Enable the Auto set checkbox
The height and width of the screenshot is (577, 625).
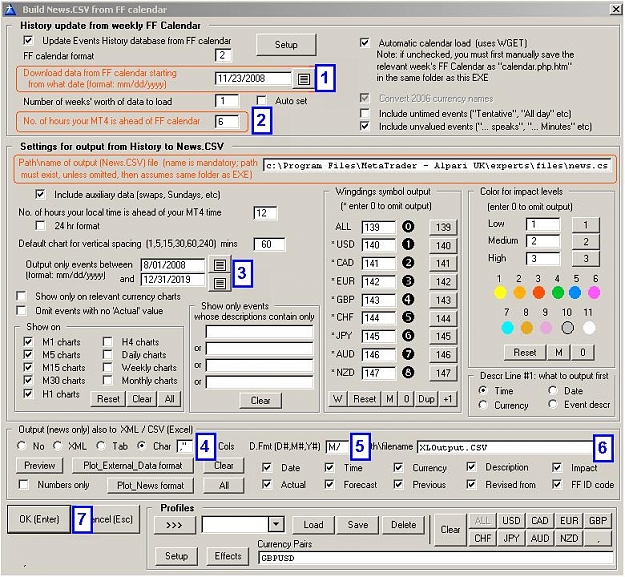coord(261,100)
